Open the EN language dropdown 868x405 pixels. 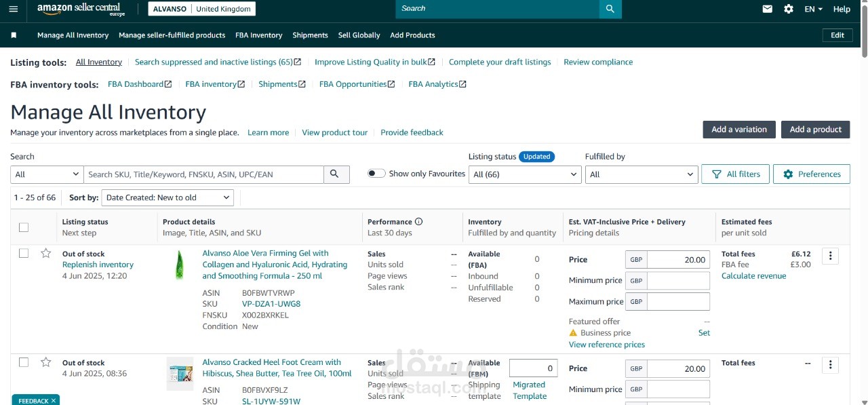point(813,9)
